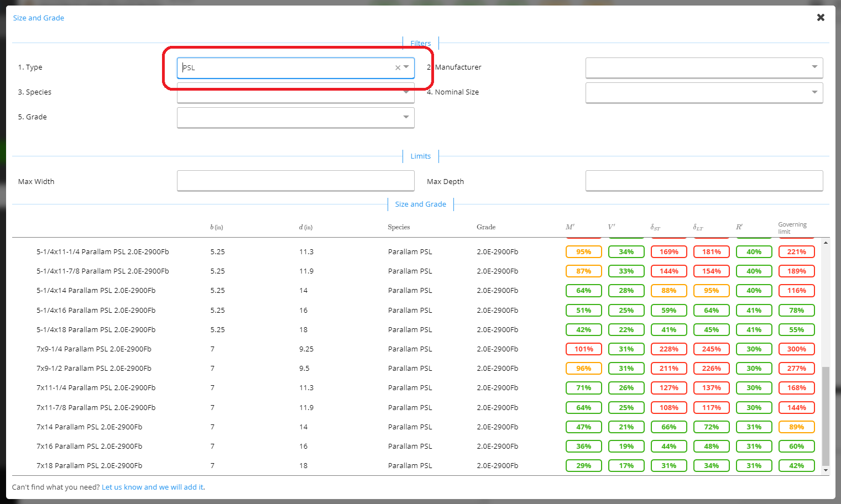841x504 pixels.
Task: Select row 7x18 Parallam PSL 2.0E-2900Fb
Action: (416, 465)
